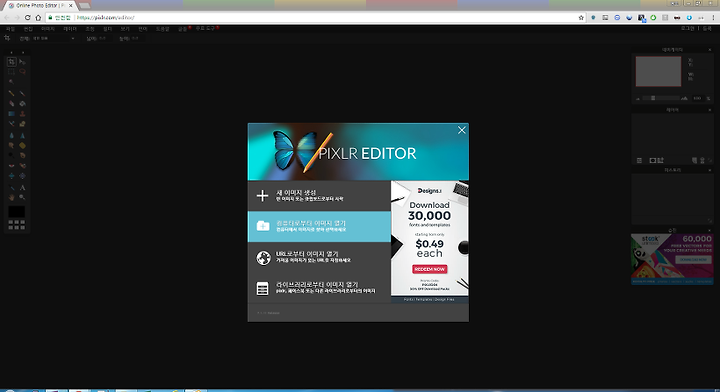Close the Pixlr Editor welcome dialog
This screenshot has height=392, width=720.
click(461, 130)
